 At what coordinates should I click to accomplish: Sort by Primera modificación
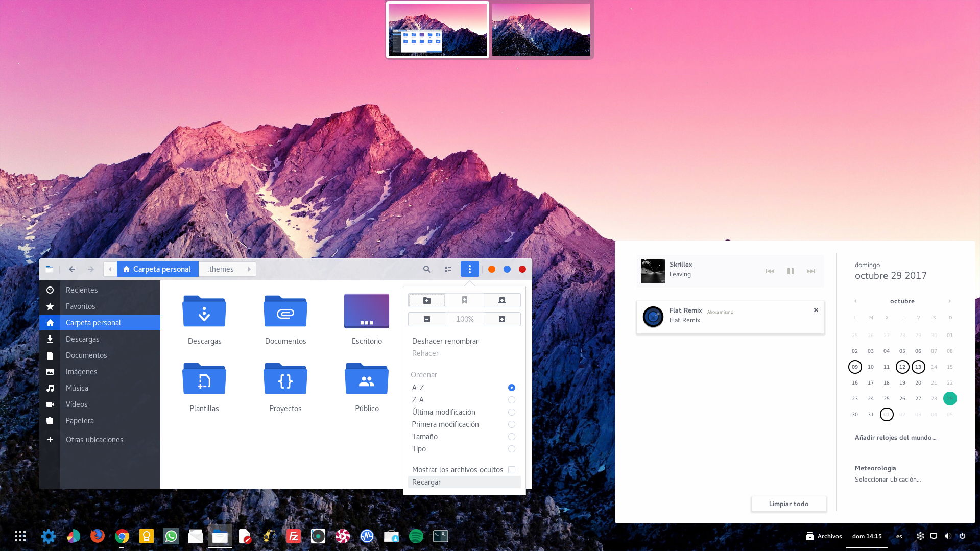click(x=464, y=424)
